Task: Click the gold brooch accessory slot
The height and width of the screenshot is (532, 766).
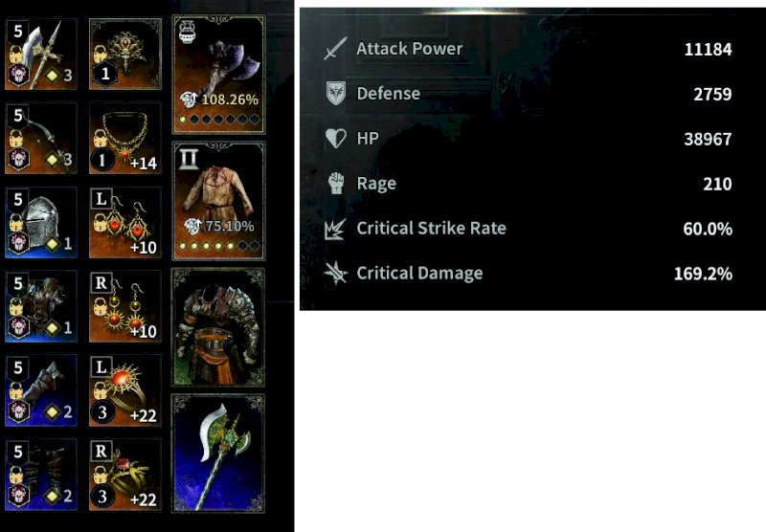Action: tap(125, 55)
